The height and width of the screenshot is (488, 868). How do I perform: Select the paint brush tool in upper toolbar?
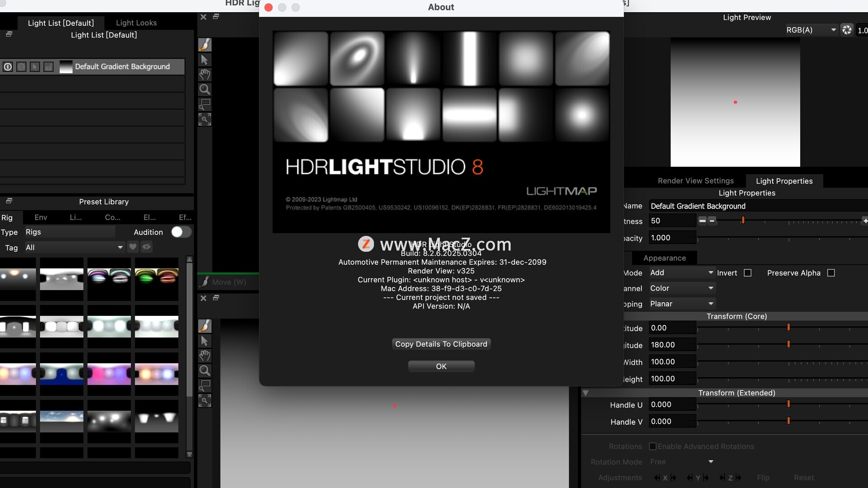(205, 44)
